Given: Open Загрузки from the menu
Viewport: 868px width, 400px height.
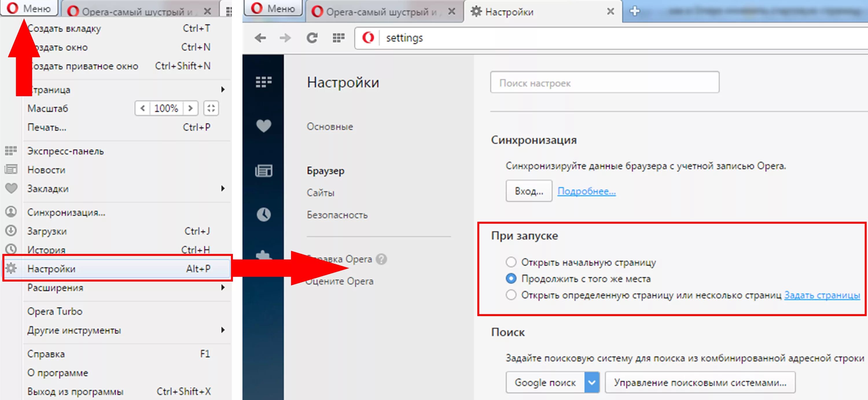Looking at the screenshot, I should pyautogui.click(x=47, y=231).
